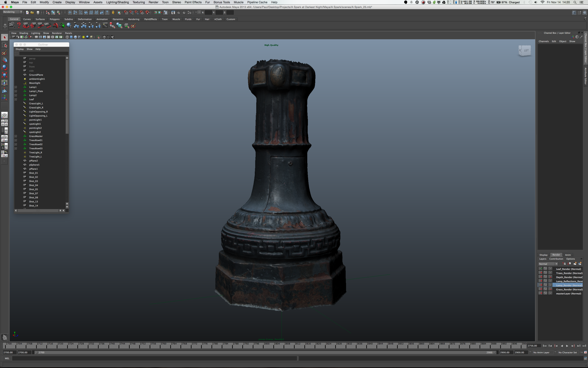Image resolution: width=588 pixels, height=368 pixels.
Task: Select Shot_05 camera in Outliner
Action: (x=34, y=189)
